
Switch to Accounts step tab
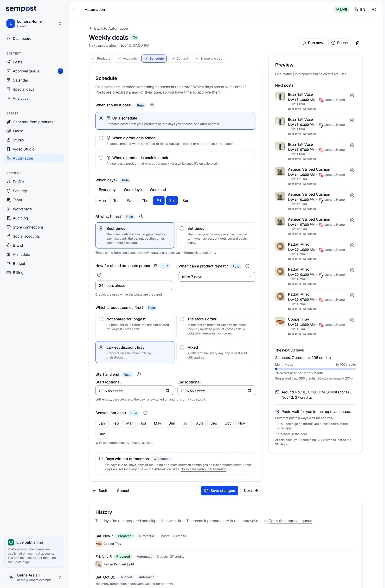pyautogui.click(x=127, y=58)
